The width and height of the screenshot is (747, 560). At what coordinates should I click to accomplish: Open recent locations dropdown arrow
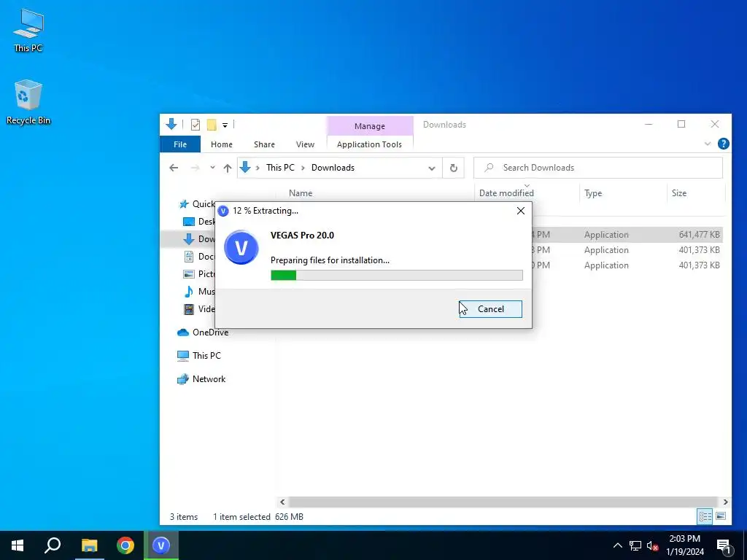[212, 168]
